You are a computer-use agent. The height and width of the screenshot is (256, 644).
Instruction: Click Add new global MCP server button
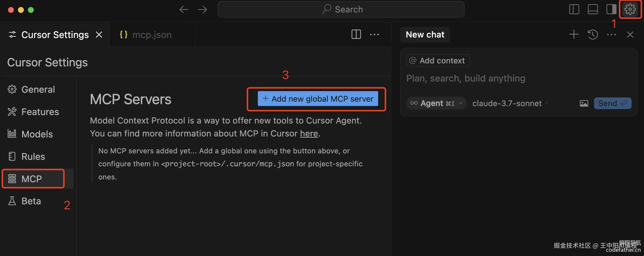[x=318, y=99]
